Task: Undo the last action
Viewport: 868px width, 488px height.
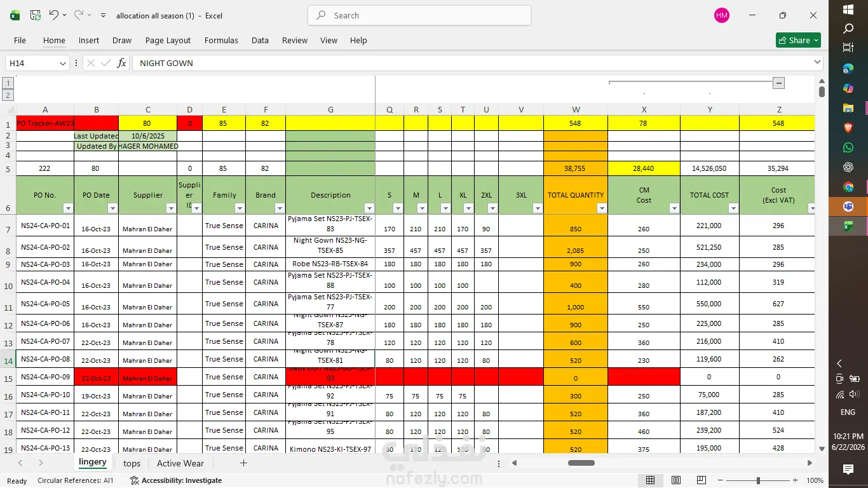Action: pyautogui.click(x=53, y=15)
